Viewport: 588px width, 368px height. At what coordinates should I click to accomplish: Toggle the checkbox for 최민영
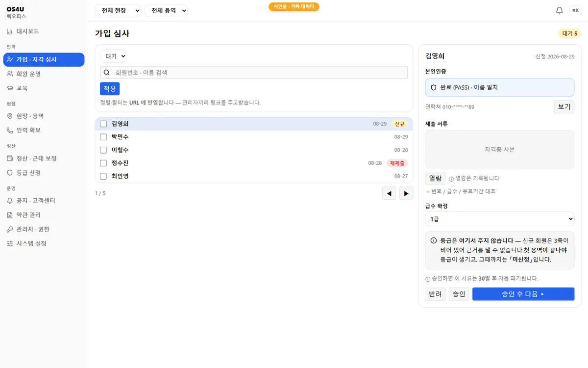click(103, 176)
